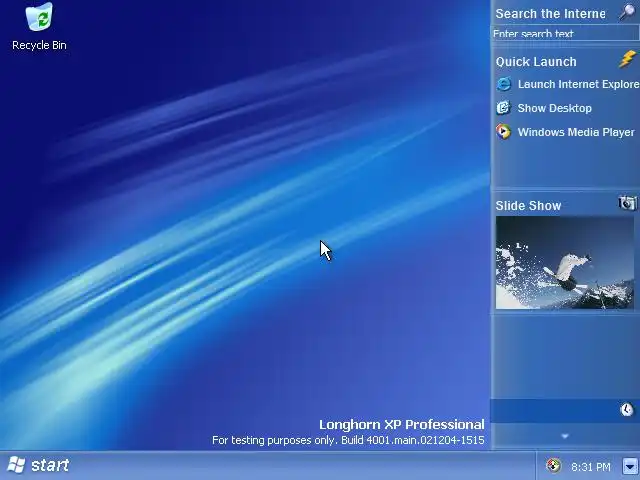Select Show Desktop link
The image size is (640, 480).
click(554, 108)
